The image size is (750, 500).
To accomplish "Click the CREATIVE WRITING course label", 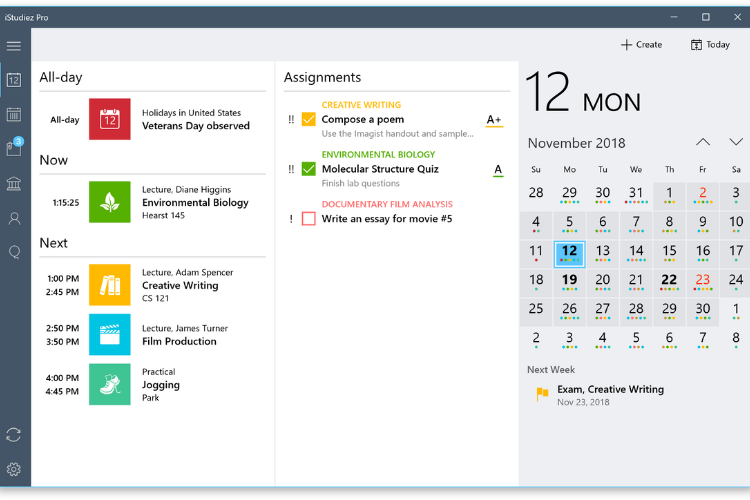I will tap(361, 105).
